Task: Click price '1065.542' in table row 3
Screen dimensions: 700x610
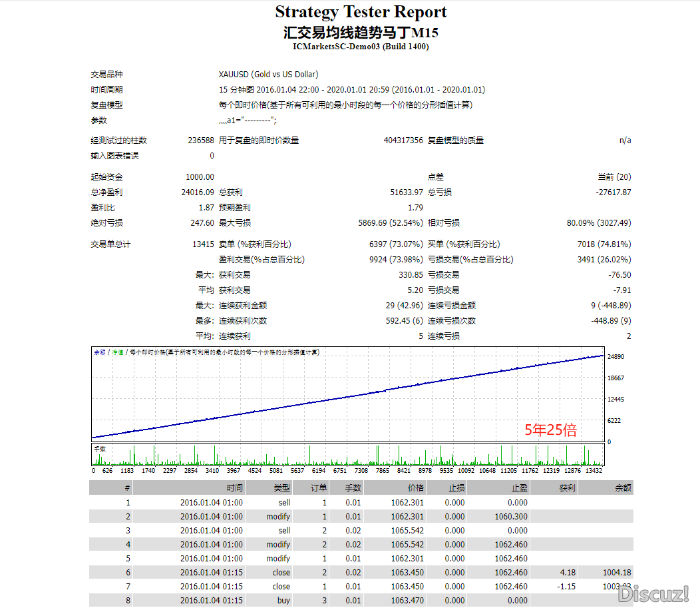Action: 408,531
